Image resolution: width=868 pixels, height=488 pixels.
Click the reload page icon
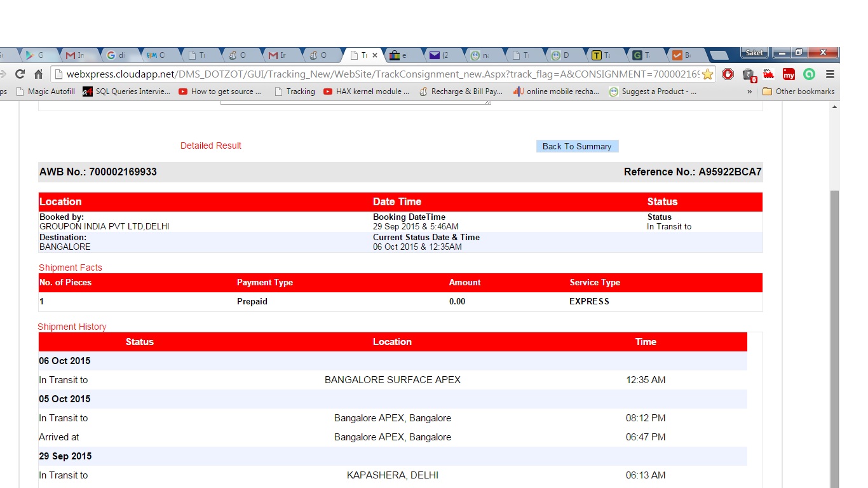20,74
